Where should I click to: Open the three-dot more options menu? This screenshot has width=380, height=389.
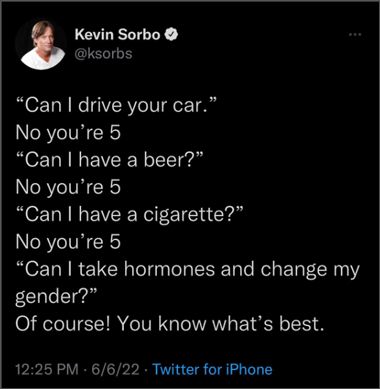tap(355, 34)
